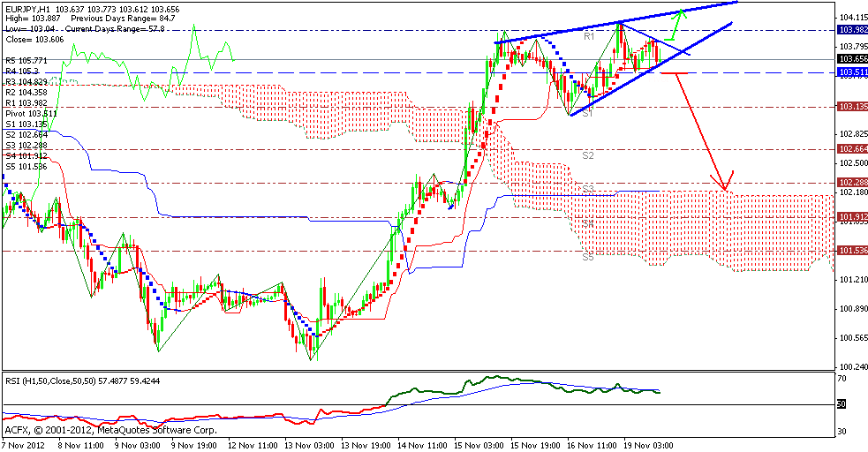Click the gray S2 level label

(588, 154)
